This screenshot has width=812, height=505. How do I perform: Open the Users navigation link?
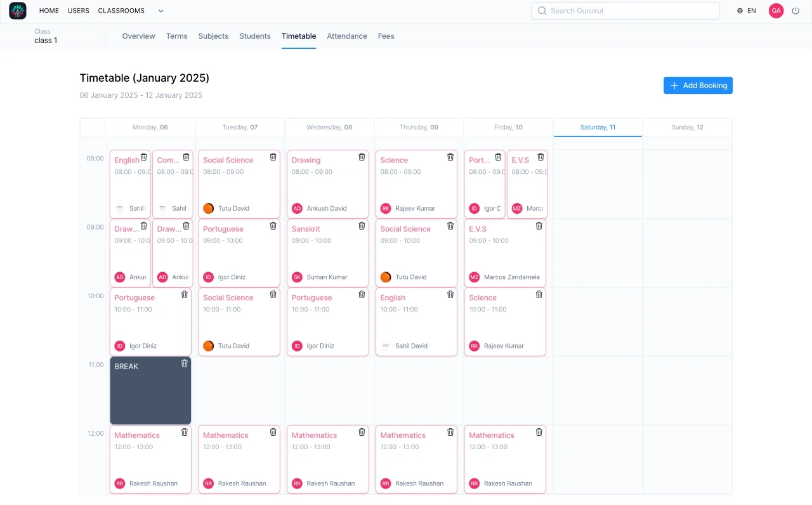[x=79, y=11]
